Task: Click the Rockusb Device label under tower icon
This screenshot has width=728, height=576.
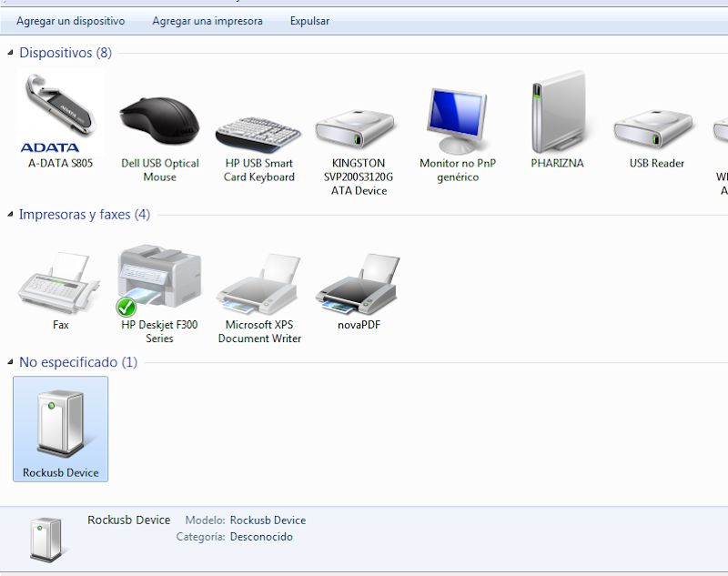Action: pyautogui.click(x=61, y=472)
